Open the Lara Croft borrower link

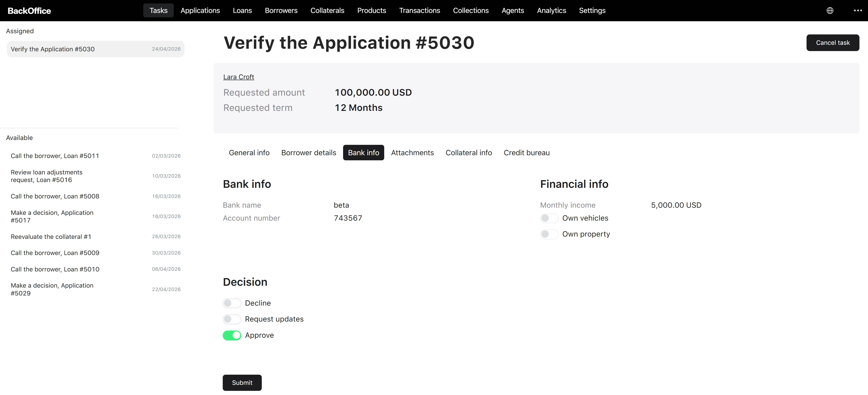(x=239, y=77)
